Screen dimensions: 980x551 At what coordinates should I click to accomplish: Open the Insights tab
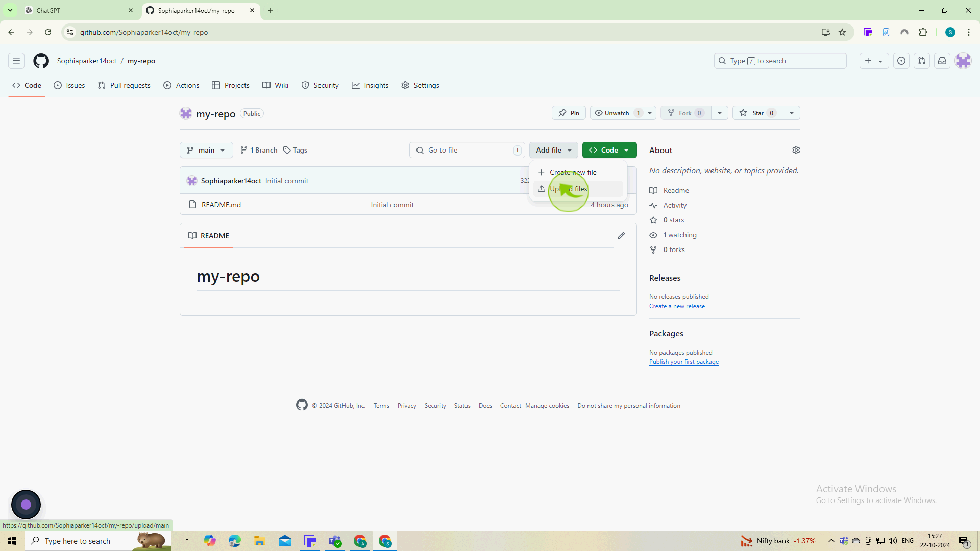370,85
